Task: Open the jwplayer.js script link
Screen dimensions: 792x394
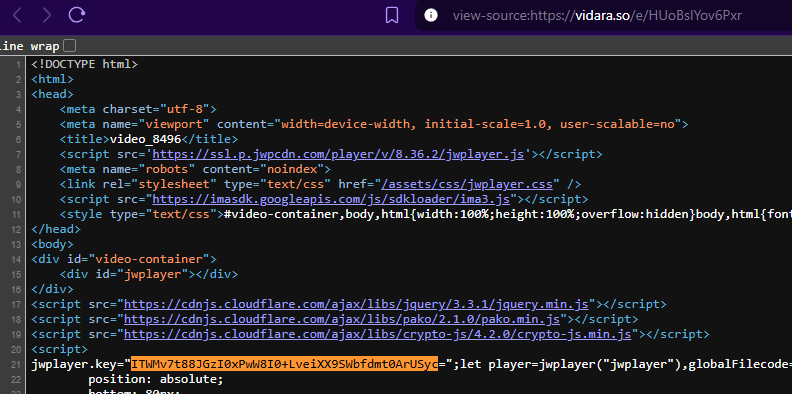Action: [x=338, y=155]
